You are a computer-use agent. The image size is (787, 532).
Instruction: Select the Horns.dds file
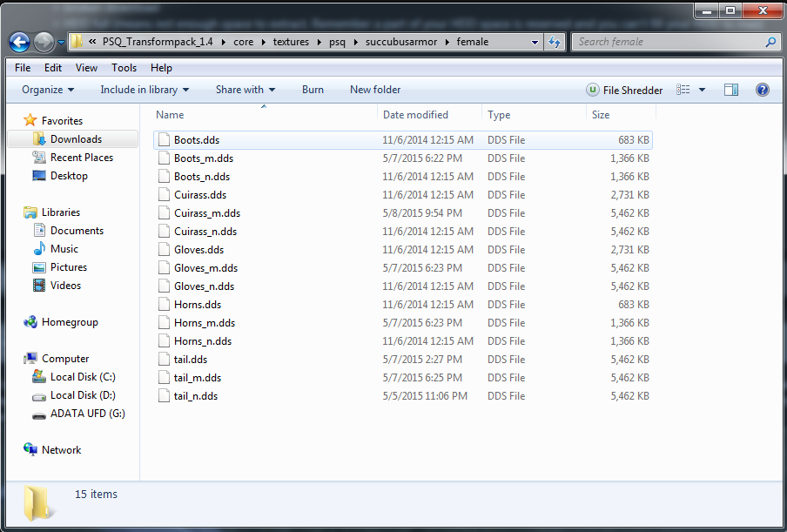(x=402, y=305)
